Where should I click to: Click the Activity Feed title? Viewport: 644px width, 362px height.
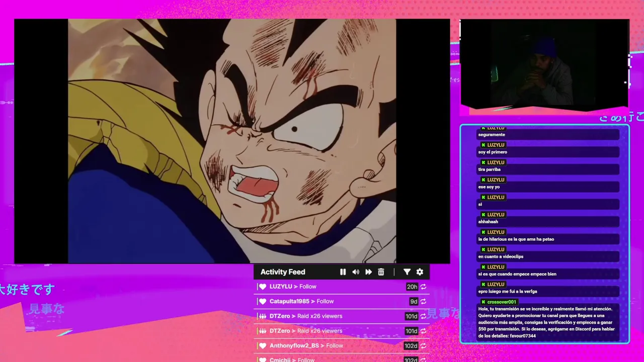(283, 272)
